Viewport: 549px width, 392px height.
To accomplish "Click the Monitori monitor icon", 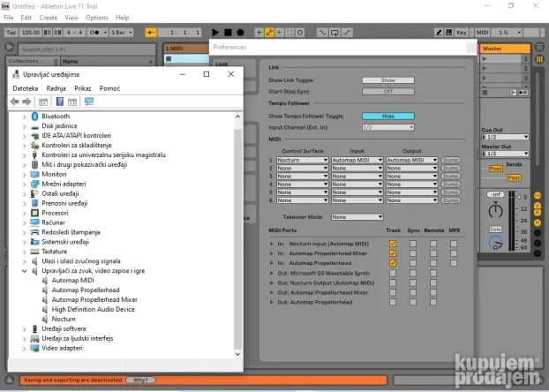I will click(34, 174).
